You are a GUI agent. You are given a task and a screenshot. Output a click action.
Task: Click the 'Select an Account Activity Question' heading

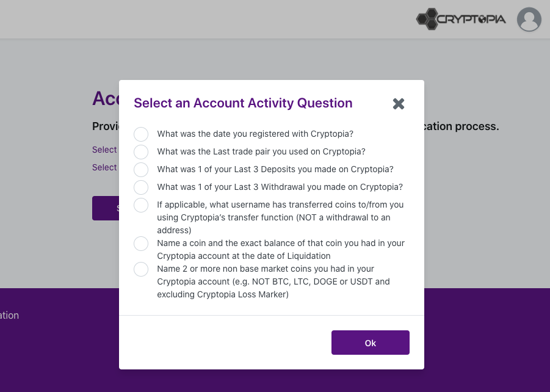(x=243, y=103)
